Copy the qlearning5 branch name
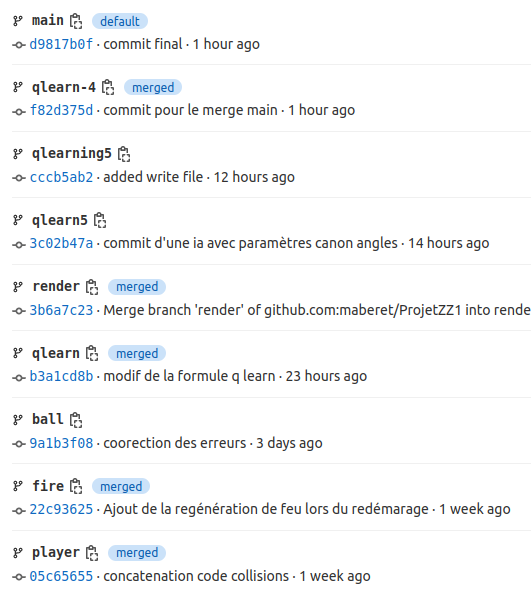Viewport: 531px width, 601px height. (124, 154)
